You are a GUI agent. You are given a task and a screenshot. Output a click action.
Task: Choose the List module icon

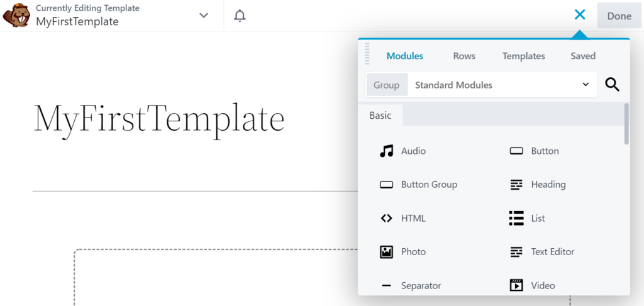516,219
